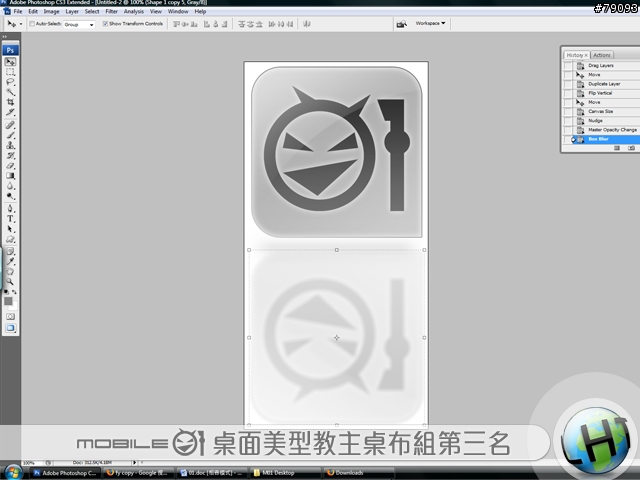Switch to 01.doc in the taskbar
The image size is (640, 480).
click(211, 473)
